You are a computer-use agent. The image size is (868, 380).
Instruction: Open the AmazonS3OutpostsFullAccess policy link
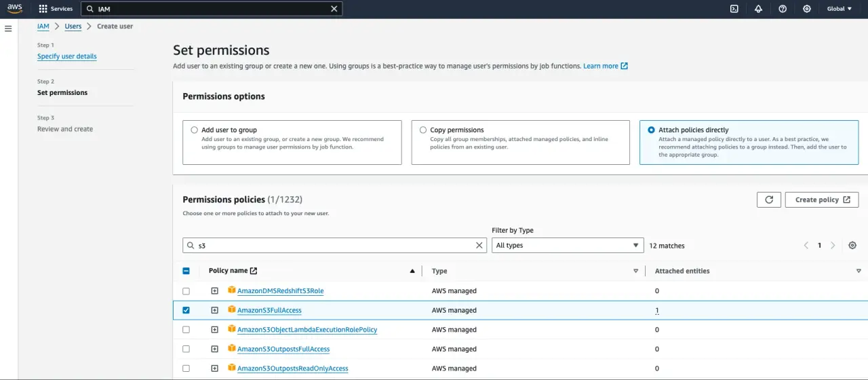point(283,349)
